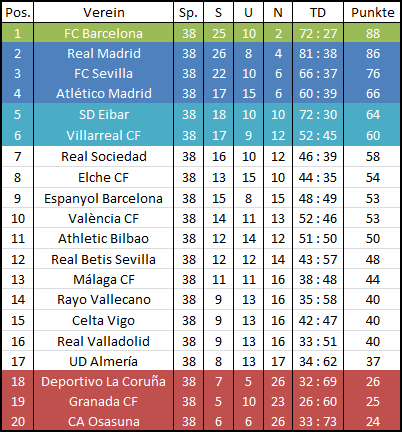Click the FC Barcelona team cell

click(104, 33)
